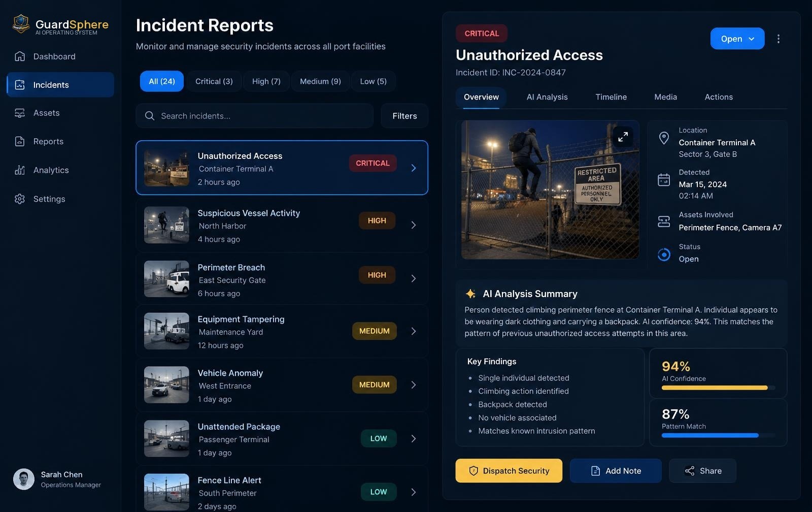
Task: Click the Open status circle icon
Action: (x=664, y=254)
